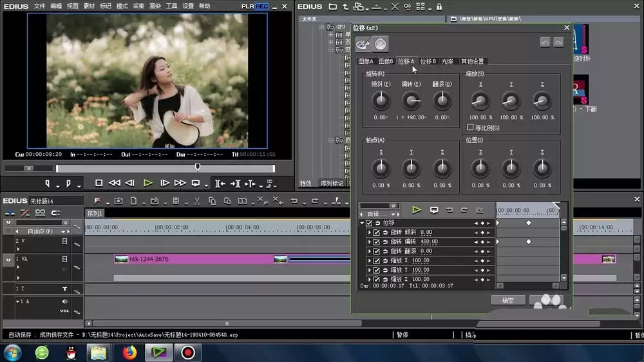Viewport: 644px width, 362px height.
Task: Switch to the 位移 B tab
Action: (428, 61)
